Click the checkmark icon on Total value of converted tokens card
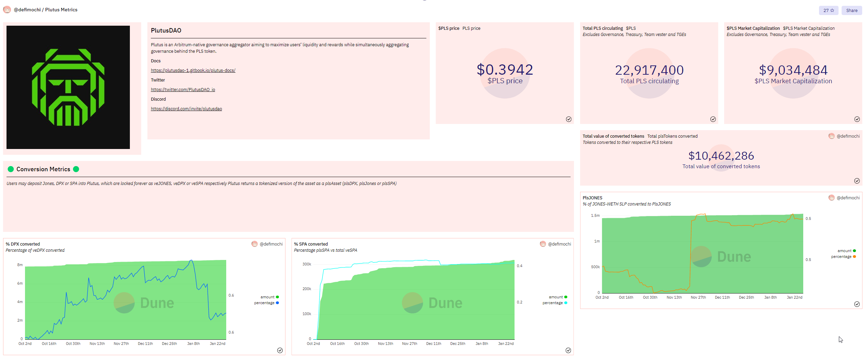The height and width of the screenshot is (361, 868). tap(857, 181)
